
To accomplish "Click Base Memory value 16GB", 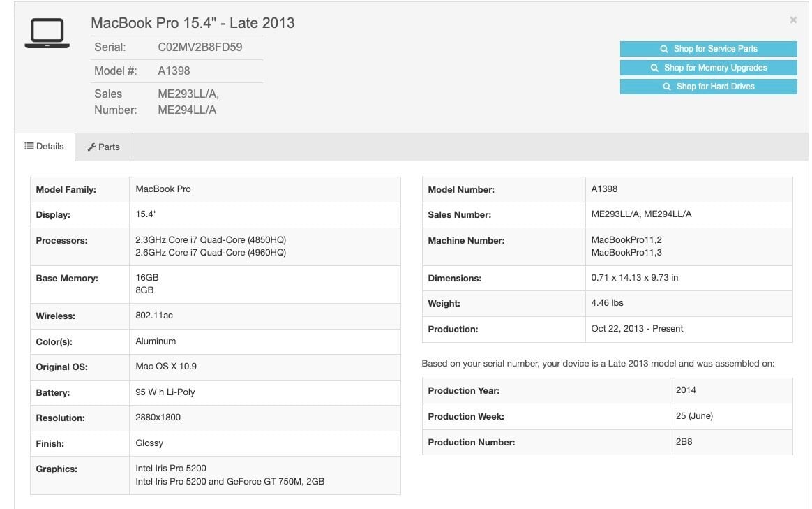I will 147,278.
